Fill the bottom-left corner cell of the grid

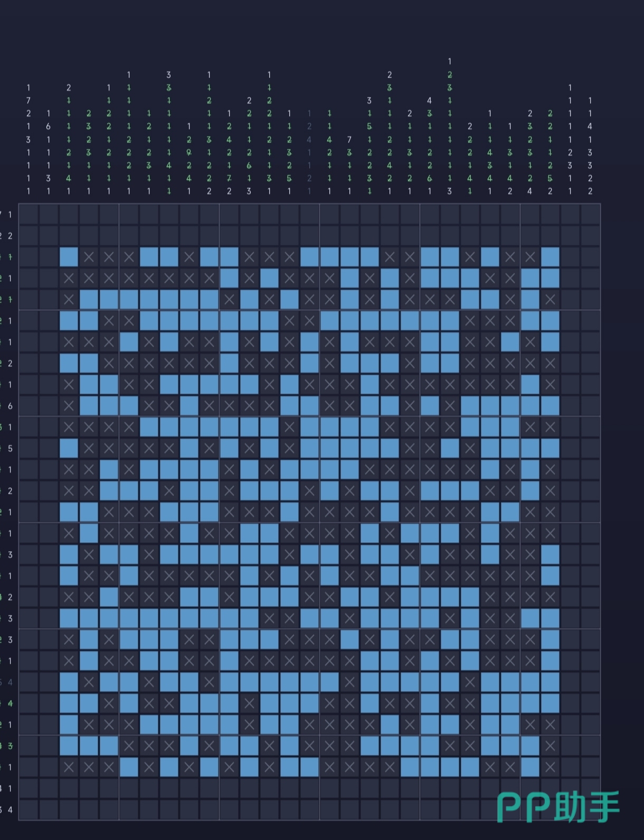pyautogui.click(x=29, y=809)
